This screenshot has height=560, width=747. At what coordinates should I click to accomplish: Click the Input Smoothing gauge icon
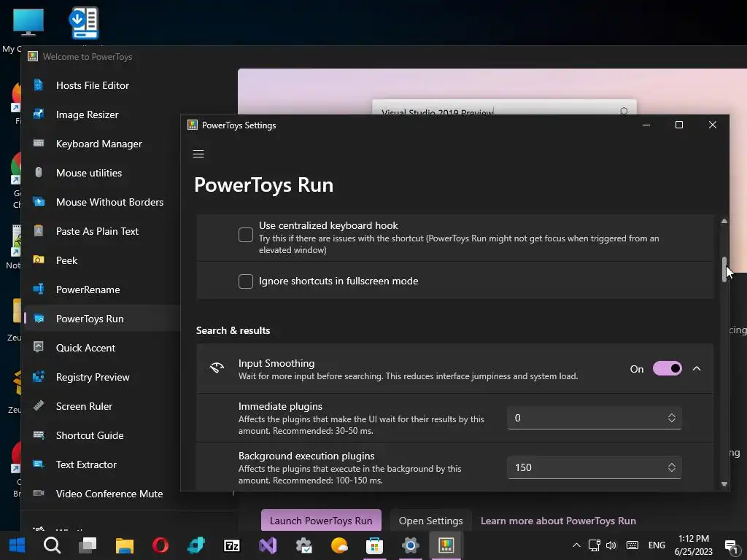[x=217, y=368]
